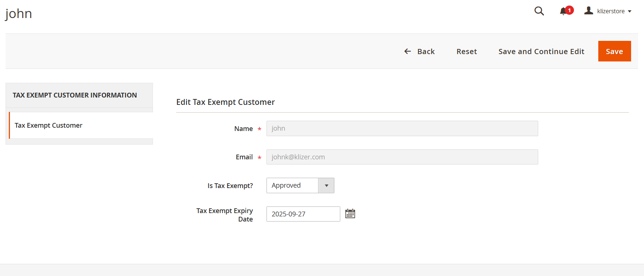Go back using the Back button
This screenshot has height=276, width=644.
[420, 52]
